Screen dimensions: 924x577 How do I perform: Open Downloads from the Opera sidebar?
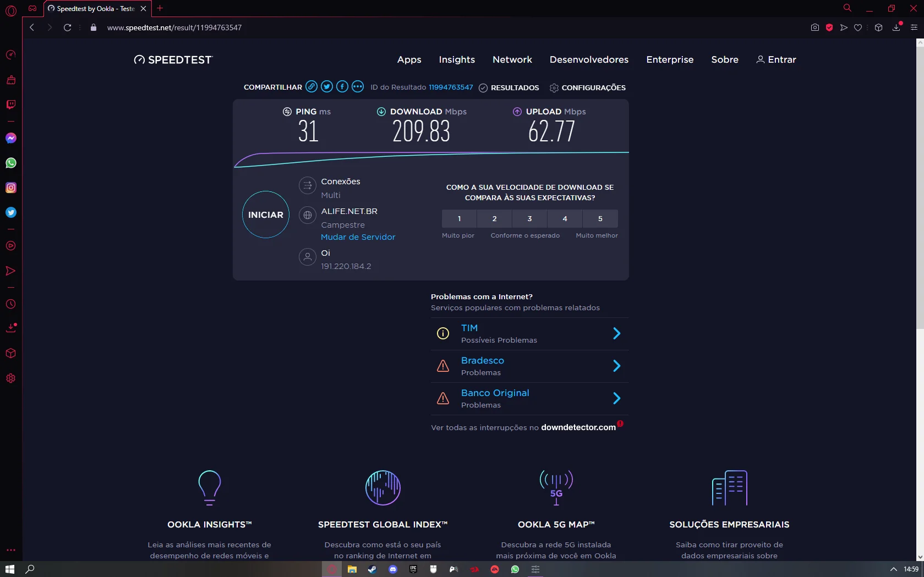(10, 328)
